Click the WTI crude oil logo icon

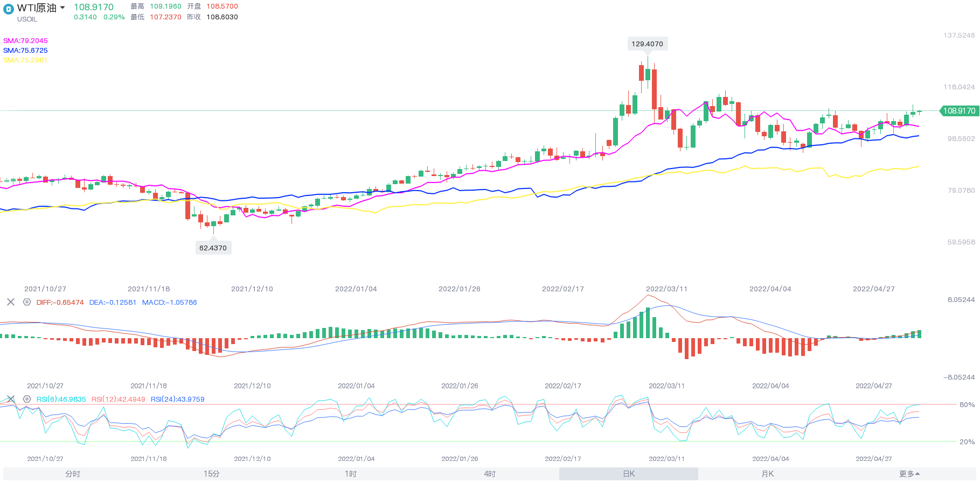8,9
